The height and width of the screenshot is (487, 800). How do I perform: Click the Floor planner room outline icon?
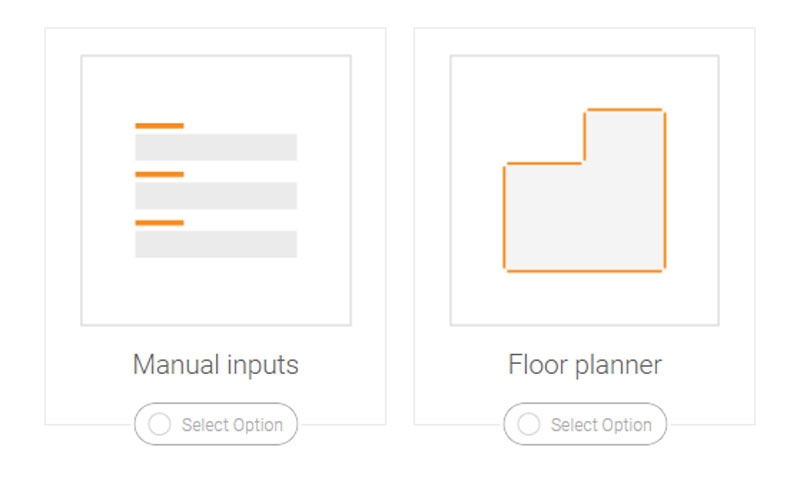[x=584, y=190]
